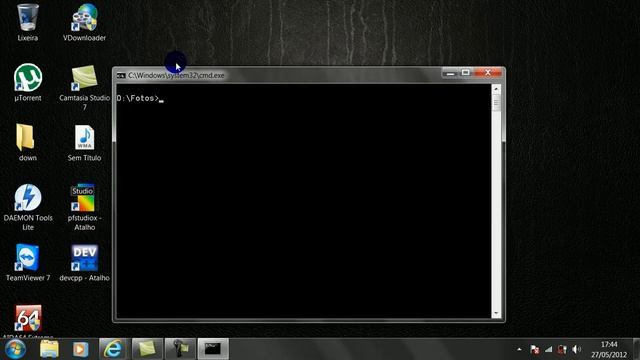Switch to the cmd.exe taskbar button
Screen dimensions: 640x360
pos(213,349)
